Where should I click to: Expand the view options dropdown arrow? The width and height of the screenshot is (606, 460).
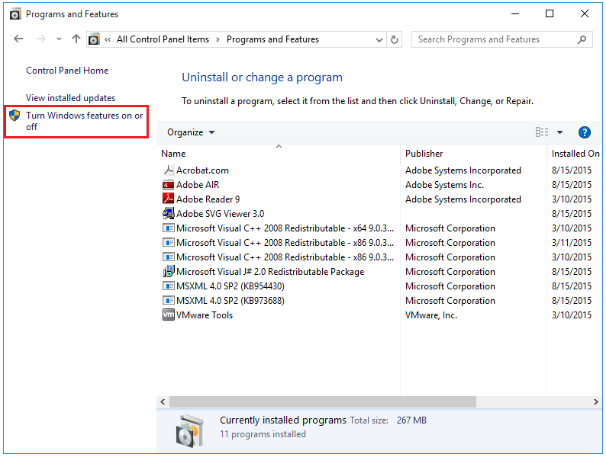(x=560, y=133)
